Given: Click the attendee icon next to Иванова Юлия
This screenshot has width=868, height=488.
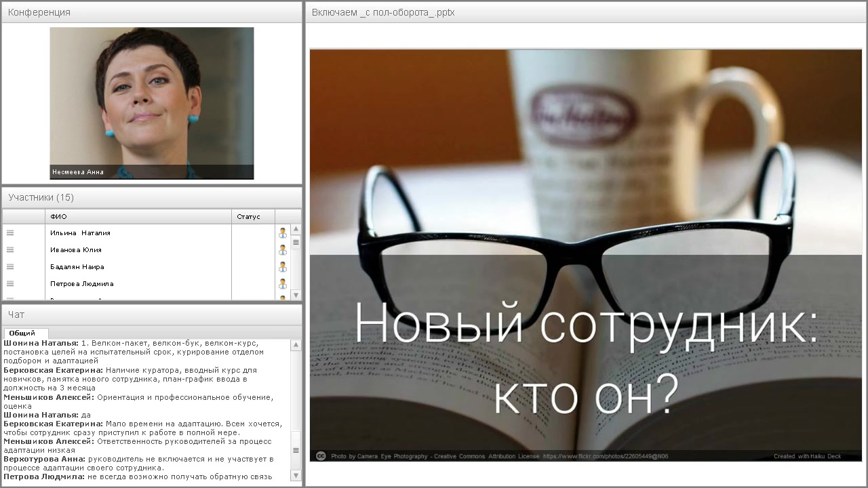Looking at the screenshot, I should [x=282, y=249].
